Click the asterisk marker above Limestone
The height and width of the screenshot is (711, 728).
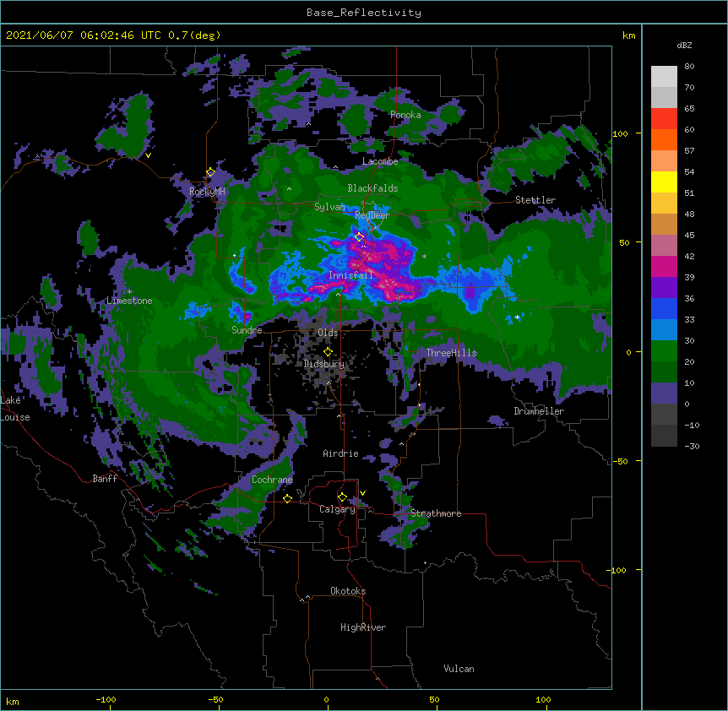pyautogui.click(x=129, y=292)
